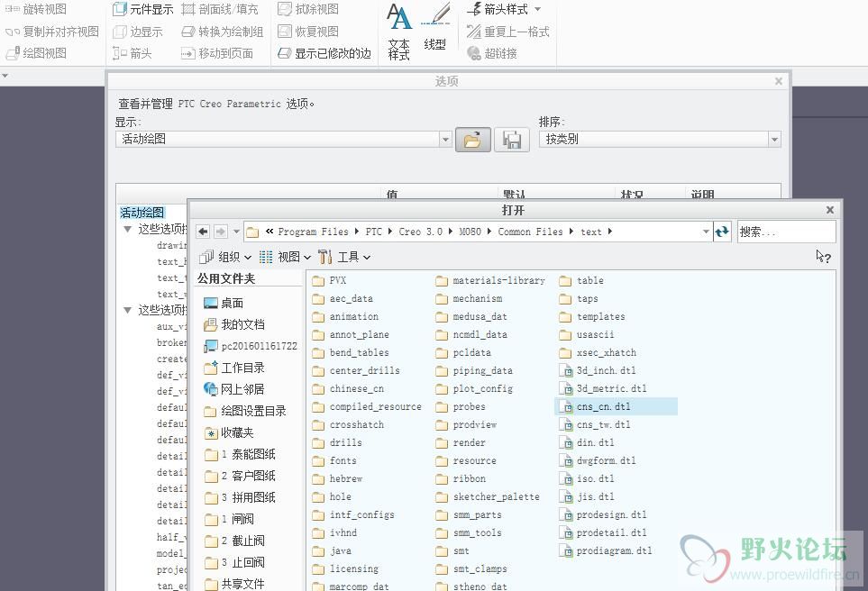Close the 打开 dialog

[830, 210]
